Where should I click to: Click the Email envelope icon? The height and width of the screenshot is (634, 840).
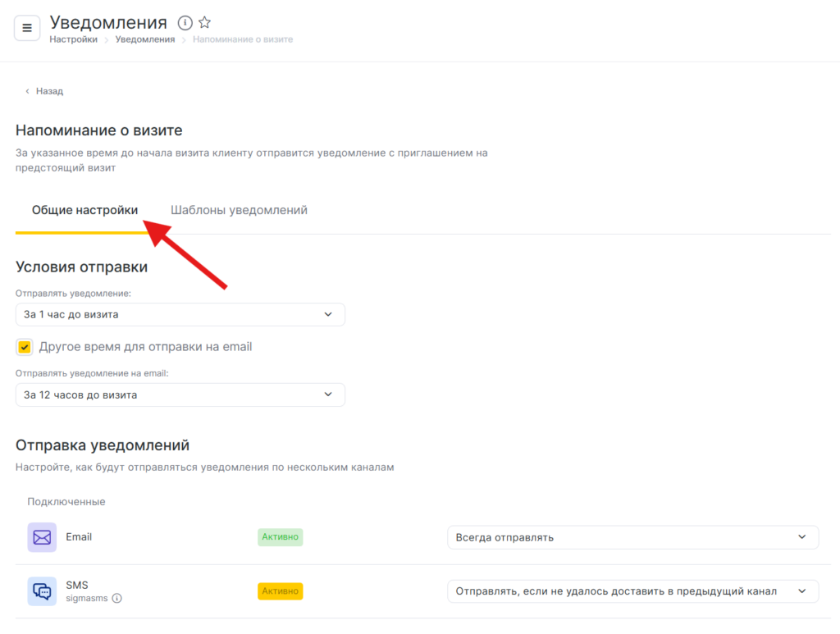pyautogui.click(x=42, y=537)
